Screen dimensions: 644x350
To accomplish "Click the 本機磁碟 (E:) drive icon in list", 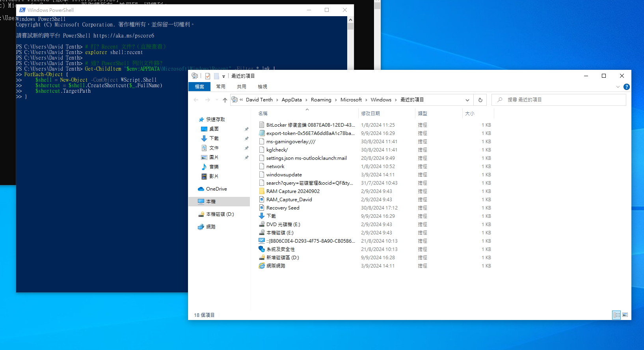I will click(262, 233).
